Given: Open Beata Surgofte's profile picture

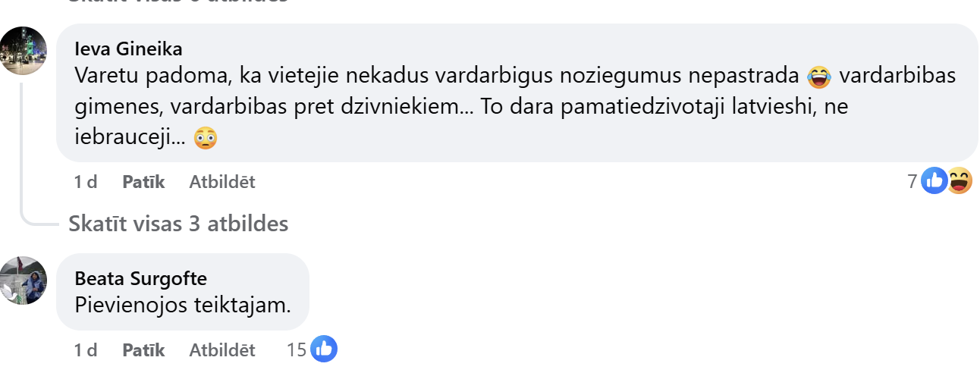Looking at the screenshot, I should coord(24,281).
